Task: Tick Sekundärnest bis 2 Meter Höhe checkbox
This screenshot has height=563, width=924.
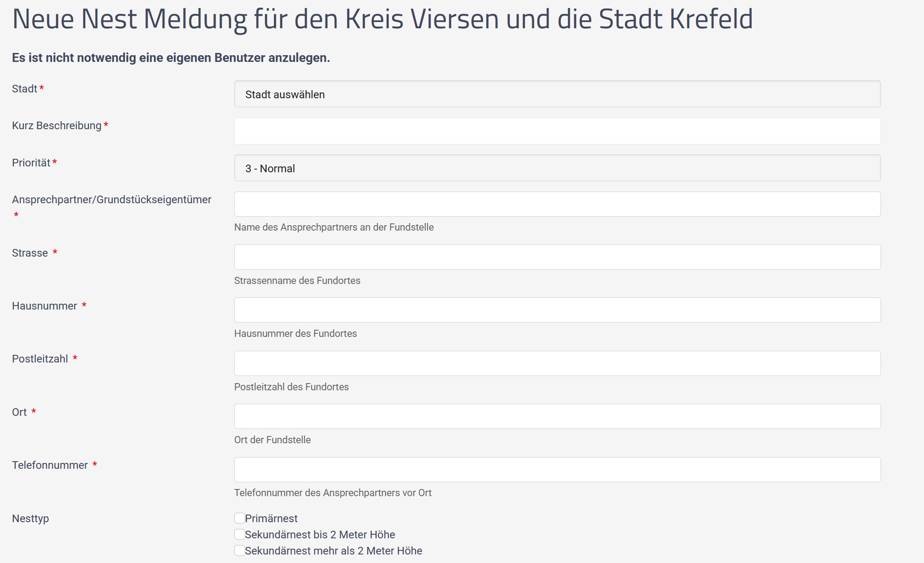Action: coord(240,534)
